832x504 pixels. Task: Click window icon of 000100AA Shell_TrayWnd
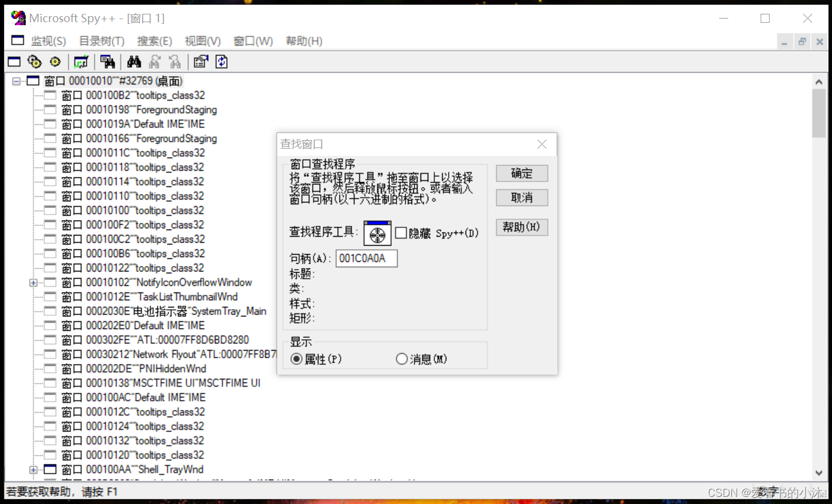click(50, 469)
